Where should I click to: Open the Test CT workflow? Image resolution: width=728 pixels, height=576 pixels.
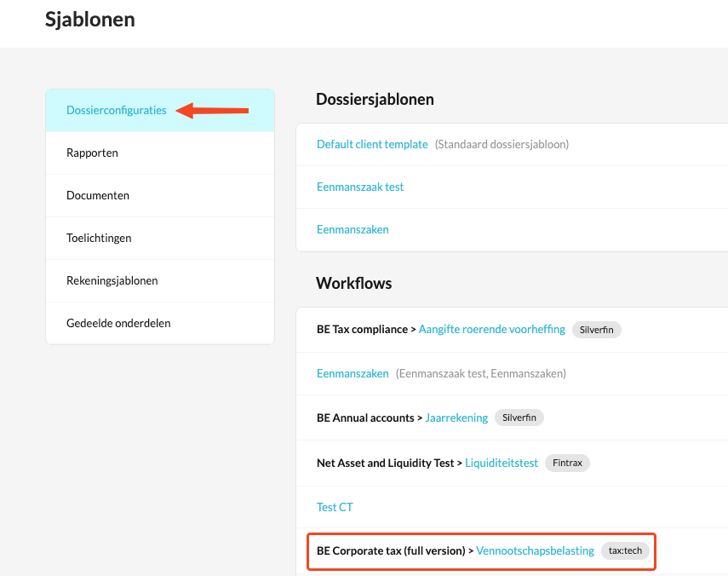[x=335, y=507]
